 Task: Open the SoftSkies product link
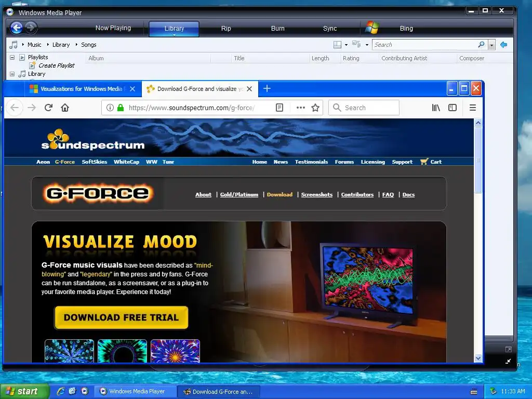[x=95, y=162]
